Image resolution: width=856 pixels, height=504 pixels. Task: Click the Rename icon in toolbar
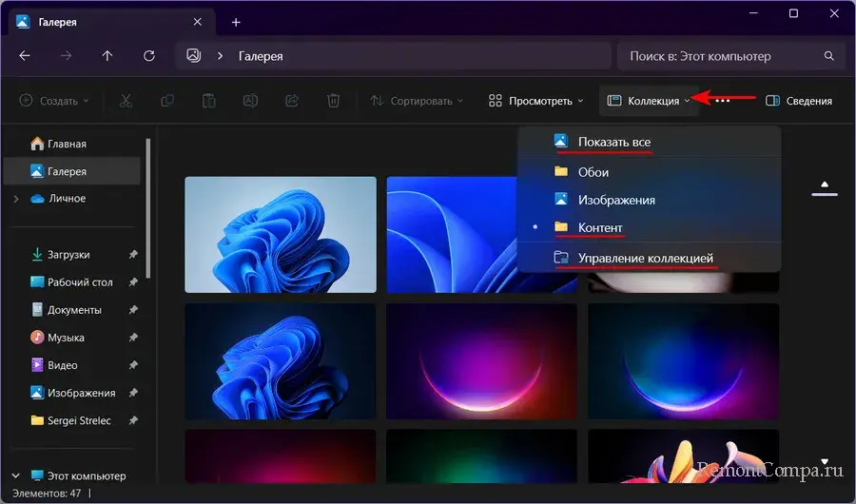[x=250, y=100]
